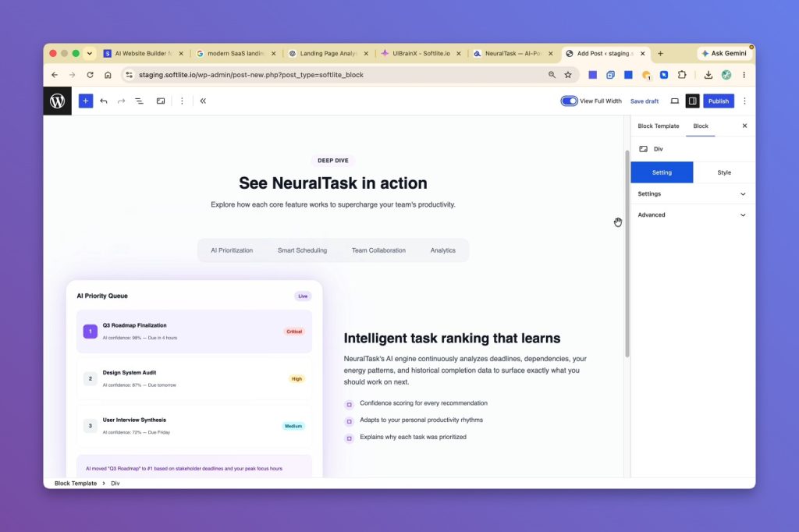Toggle the View Full Width switch
This screenshot has width=799, height=532.
point(569,101)
